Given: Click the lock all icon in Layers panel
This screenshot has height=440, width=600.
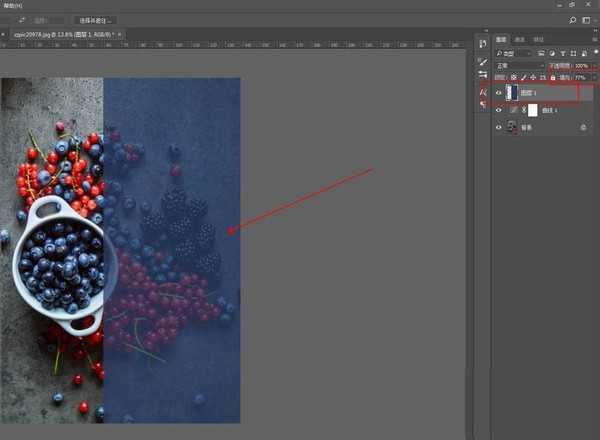Looking at the screenshot, I should [552, 77].
